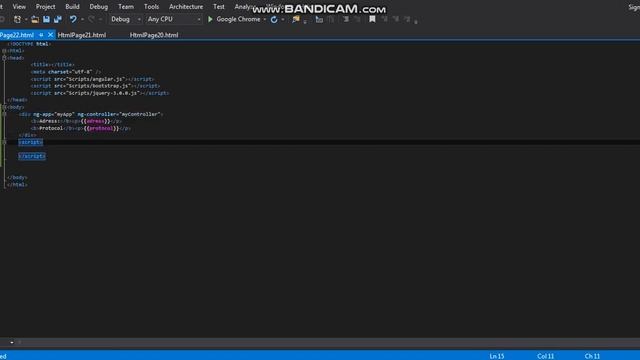The height and width of the screenshot is (360, 640).
Task: Click the Save icon in toolbar
Action: [x=47, y=19]
